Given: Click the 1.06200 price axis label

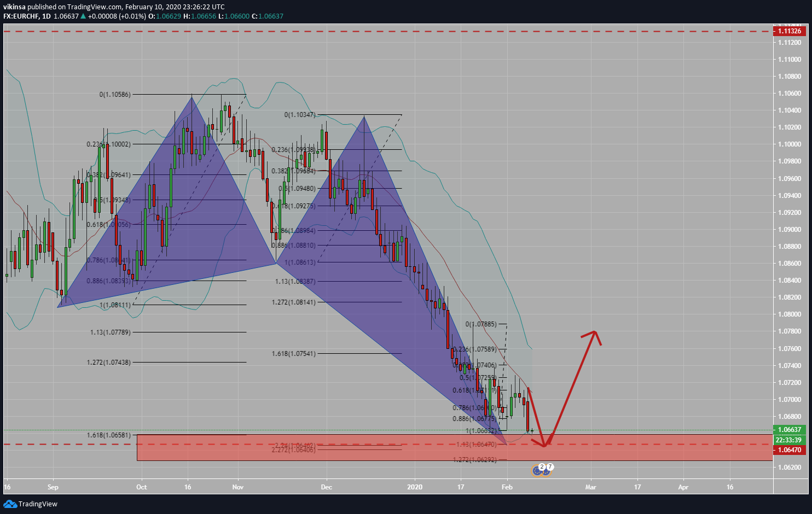Looking at the screenshot, I should [x=789, y=468].
